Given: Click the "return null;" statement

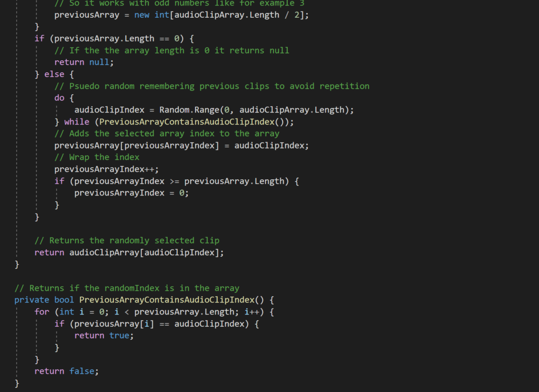Looking at the screenshot, I should [84, 62].
